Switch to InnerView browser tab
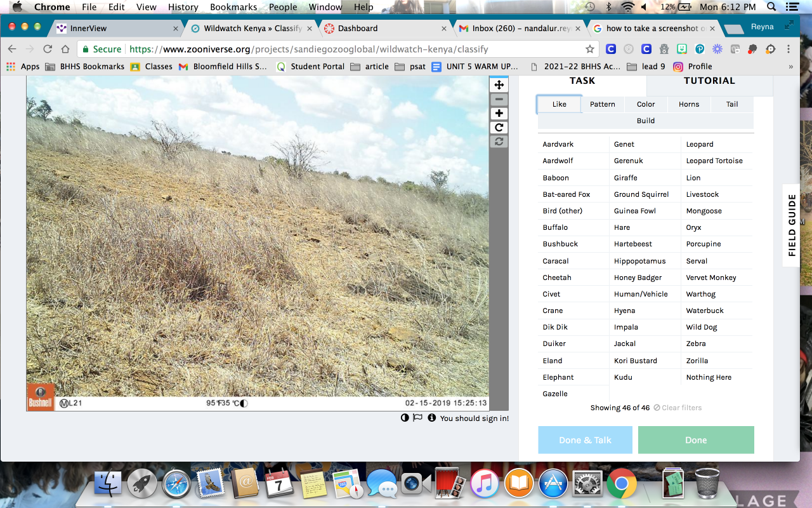812x508 pixels. coord(116,29)
